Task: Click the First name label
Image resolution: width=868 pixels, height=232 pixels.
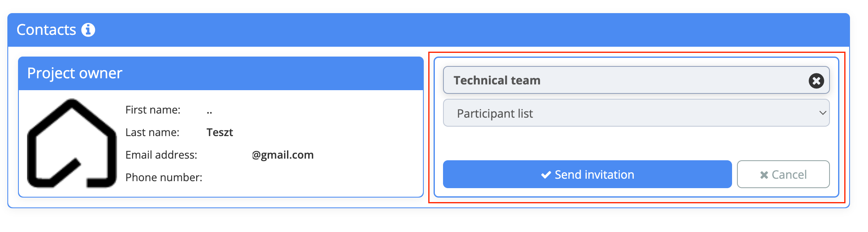Action: point(153,110)
